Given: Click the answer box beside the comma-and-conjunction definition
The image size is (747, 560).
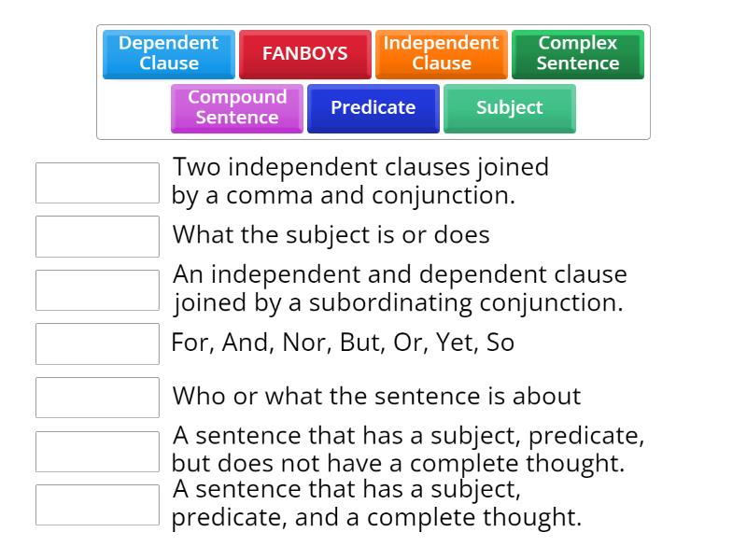Looking at the screenshot, I should (x=97, y=183).
